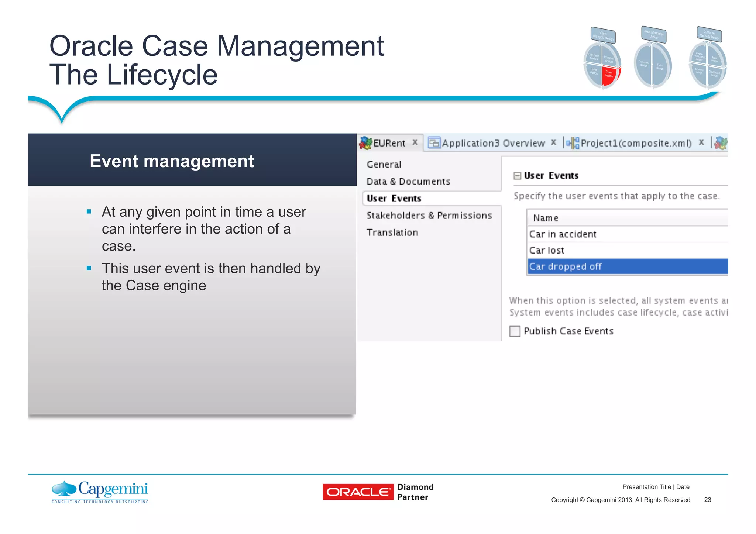Select the 'Car dropped off' row
This screenshot has width=756, height=534.
pyautogui.click(x=628, y=266)
